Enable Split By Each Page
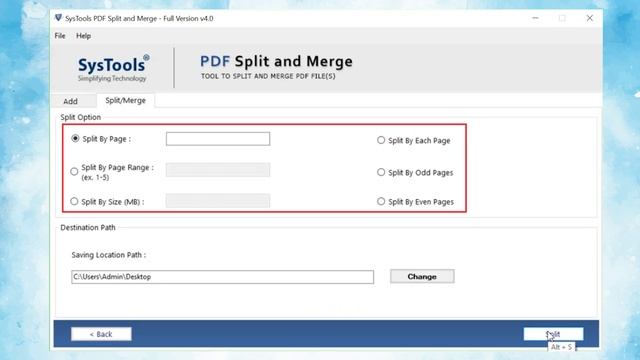This screenshot has height=360, width=640. tap(381, 140)
